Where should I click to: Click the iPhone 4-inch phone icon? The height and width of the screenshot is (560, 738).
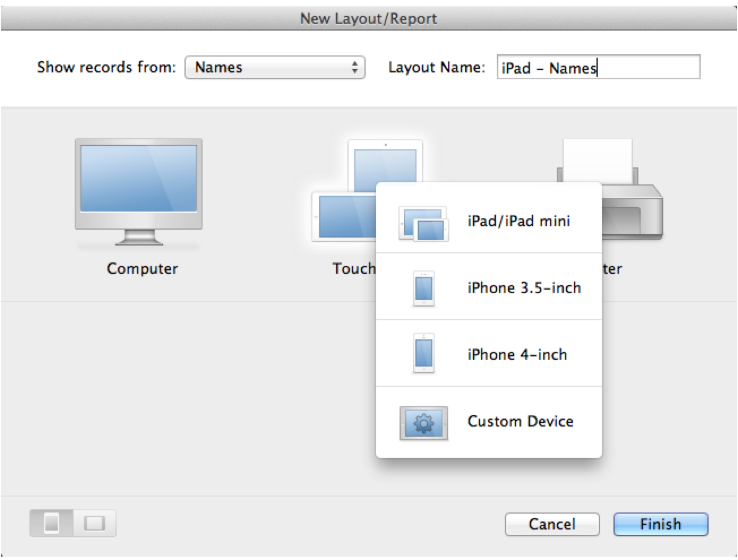pyautogui.click(x=423, y=354)
